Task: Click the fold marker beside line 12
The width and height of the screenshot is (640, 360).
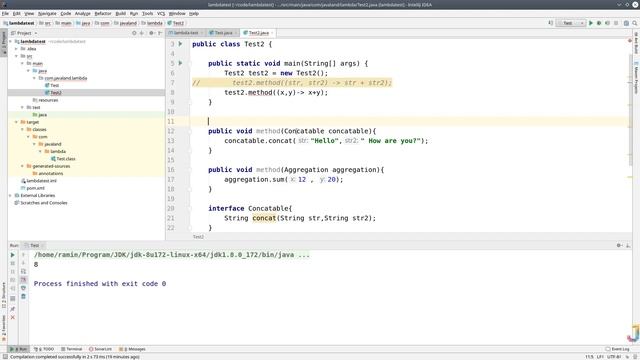Action: 190,131
